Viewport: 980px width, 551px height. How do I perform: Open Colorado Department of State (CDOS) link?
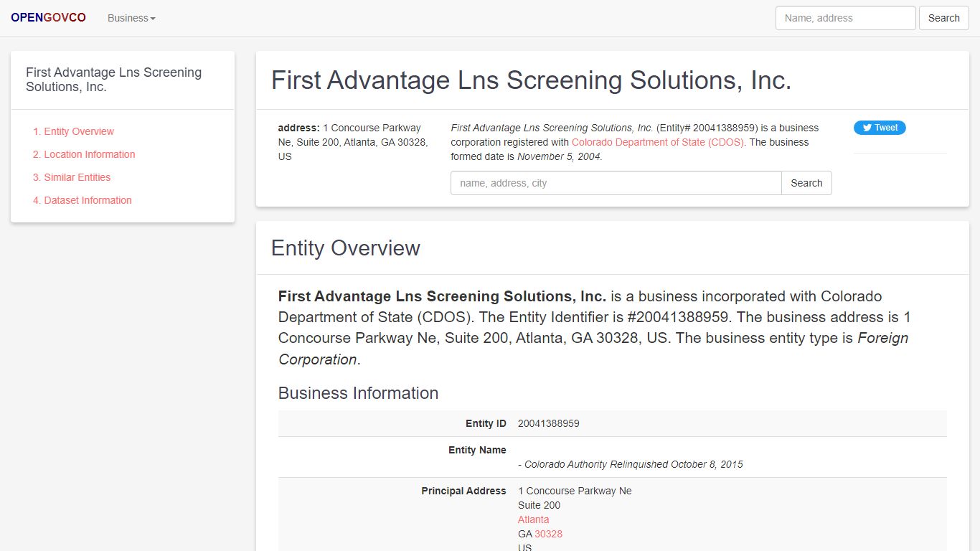coord(658,142)
